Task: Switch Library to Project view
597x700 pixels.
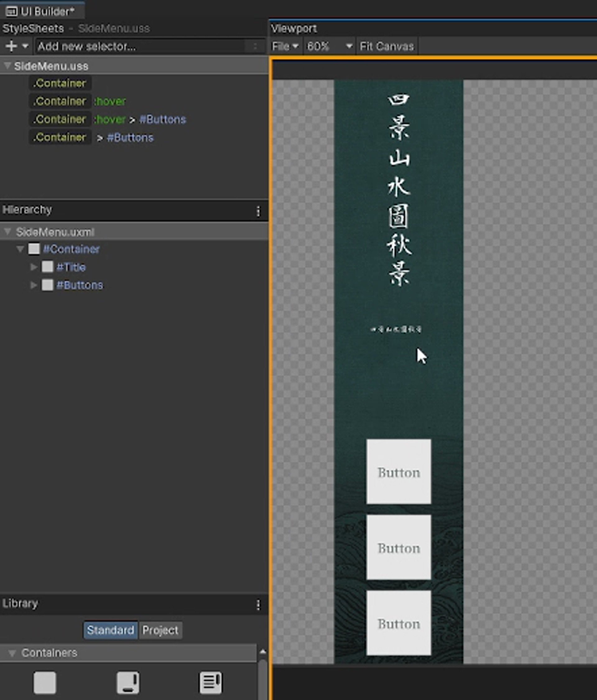Action: [x=160, y=630]
